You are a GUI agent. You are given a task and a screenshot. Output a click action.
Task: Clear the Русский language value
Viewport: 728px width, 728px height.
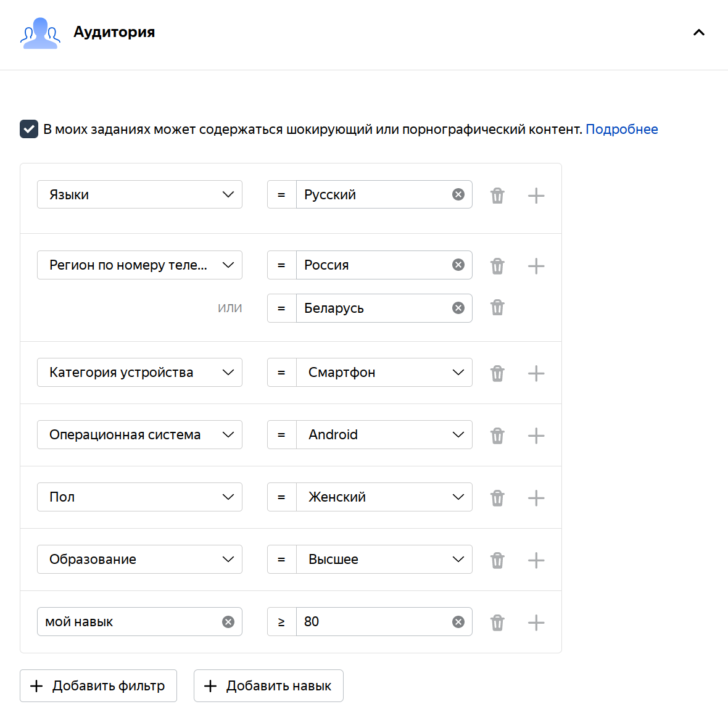tap(458, 195)
